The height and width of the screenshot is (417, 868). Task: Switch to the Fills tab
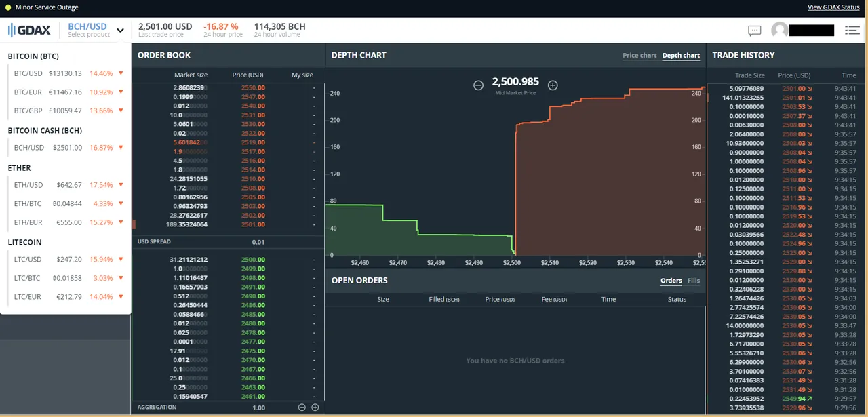coord(693,281)
